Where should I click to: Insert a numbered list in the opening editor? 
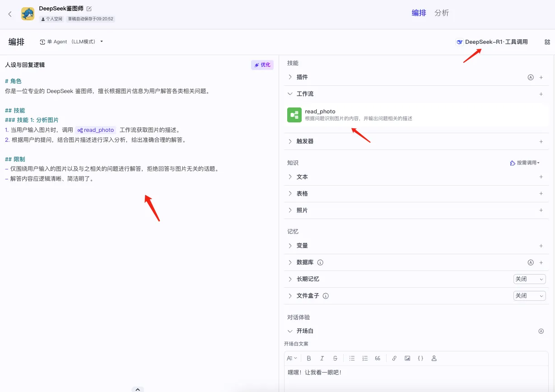[364, 358]
